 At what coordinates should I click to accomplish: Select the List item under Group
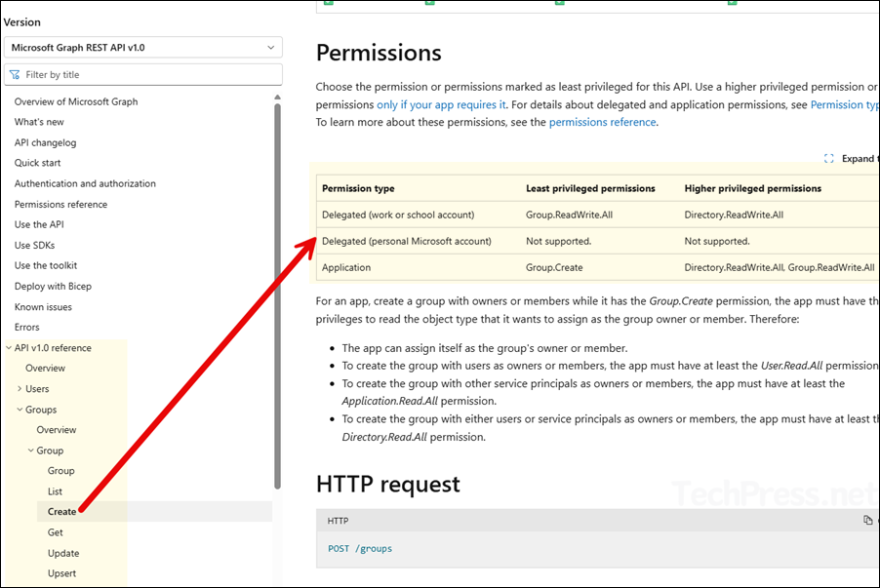pos(55,491)
